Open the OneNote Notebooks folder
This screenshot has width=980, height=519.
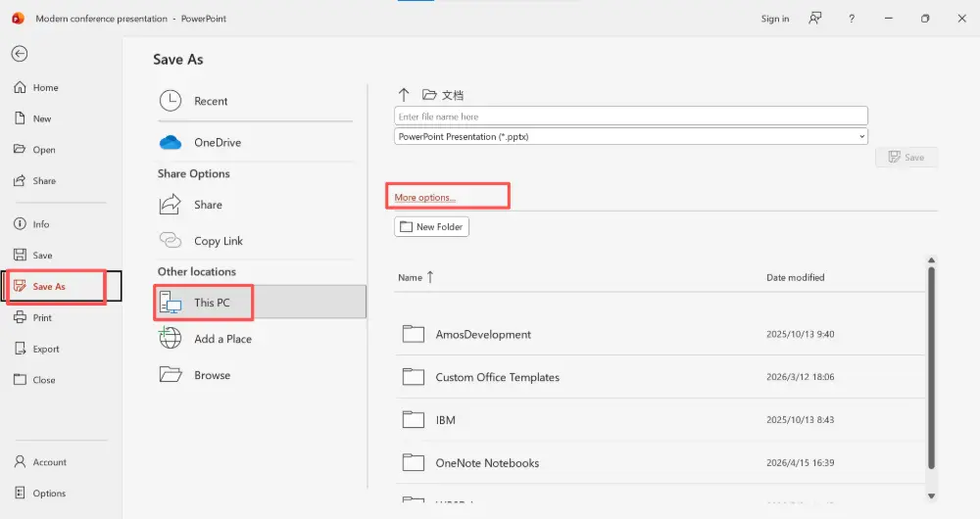660,463
